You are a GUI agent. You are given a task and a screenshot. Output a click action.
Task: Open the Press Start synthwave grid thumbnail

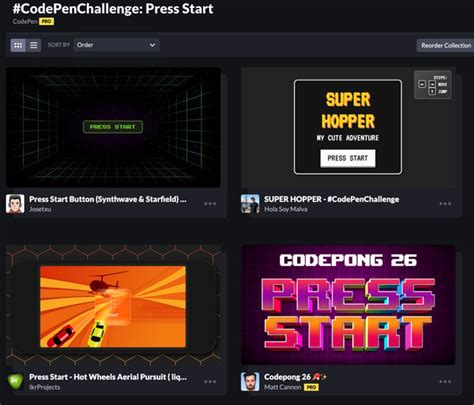pos(113,127)
